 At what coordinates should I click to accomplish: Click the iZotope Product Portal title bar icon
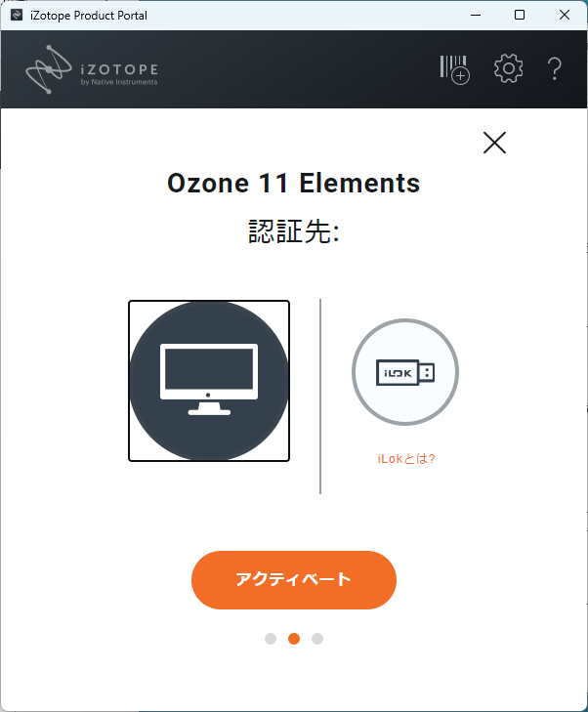pos(17,15)
